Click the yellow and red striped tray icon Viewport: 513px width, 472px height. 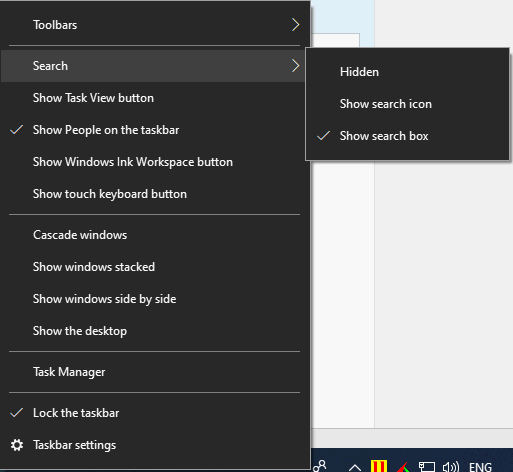click(x=379, y=466)
